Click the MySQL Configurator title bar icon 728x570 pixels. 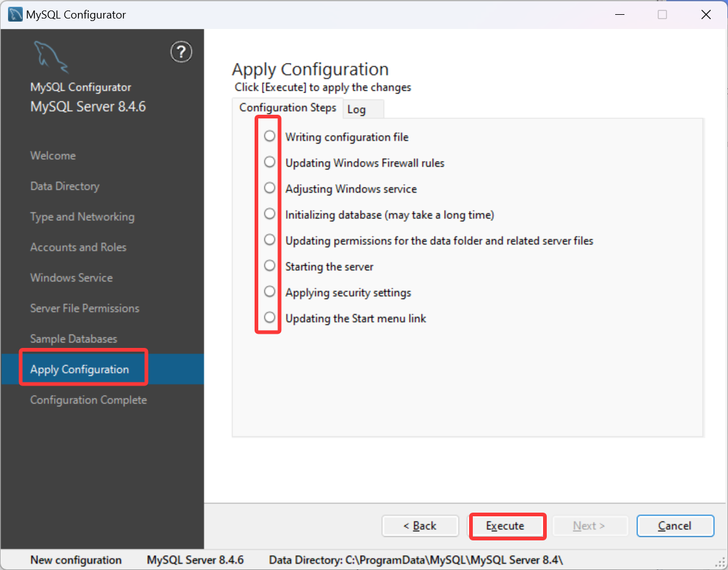15,14
